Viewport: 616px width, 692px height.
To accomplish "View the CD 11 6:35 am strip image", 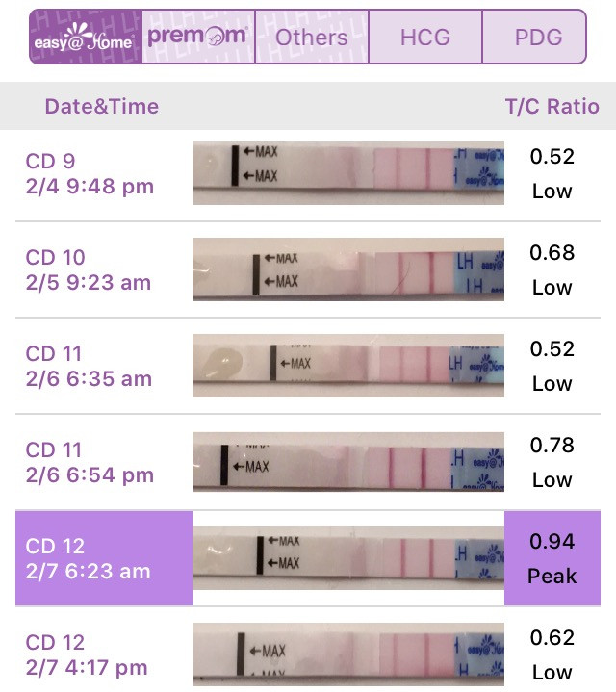I will (x=348, y=366).
